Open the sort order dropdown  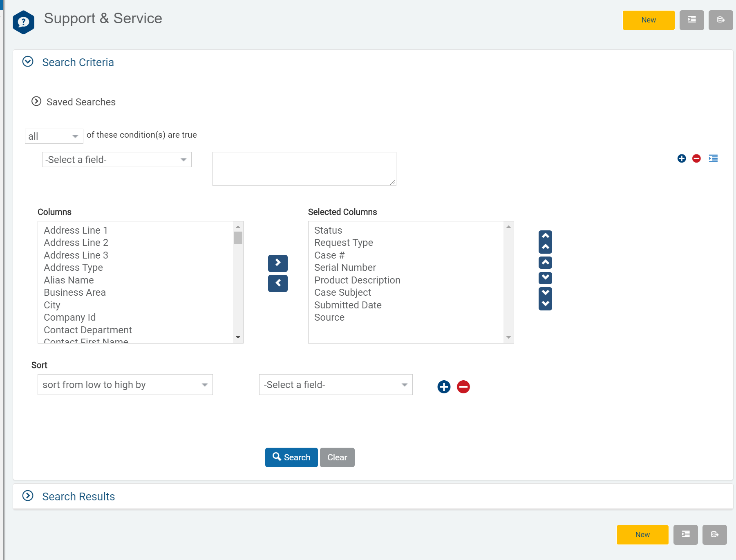125,385
